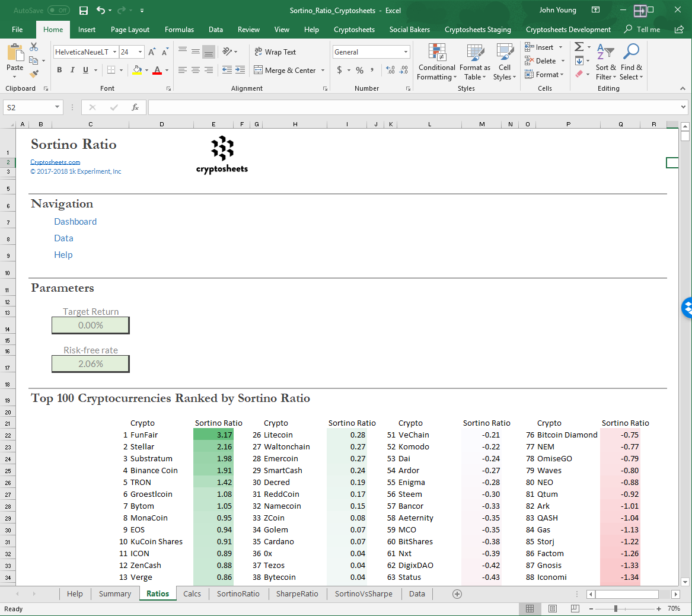Click the Format Painter icon

(x=34, y=74)
